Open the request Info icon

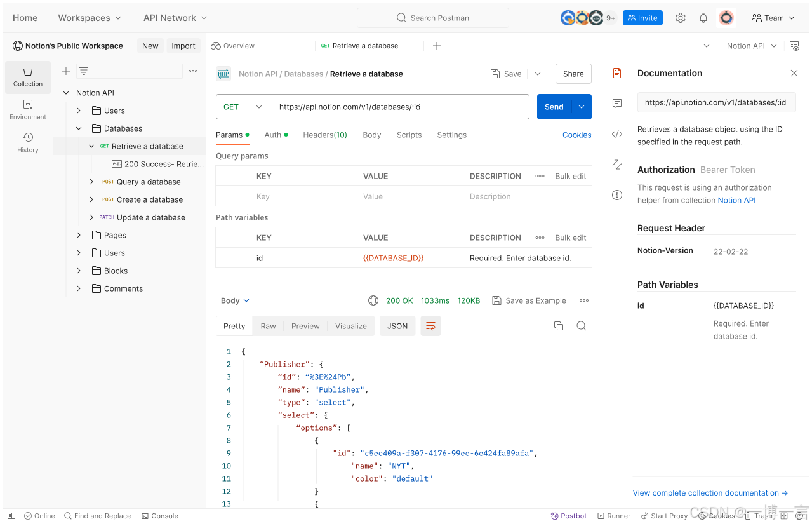(x=616, y=195)
